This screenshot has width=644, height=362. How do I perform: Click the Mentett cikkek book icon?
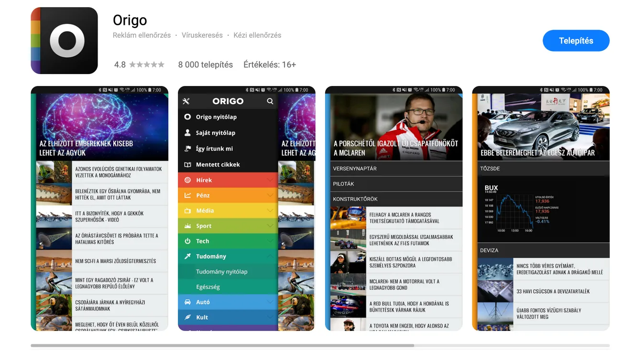(x=187, y=164)
